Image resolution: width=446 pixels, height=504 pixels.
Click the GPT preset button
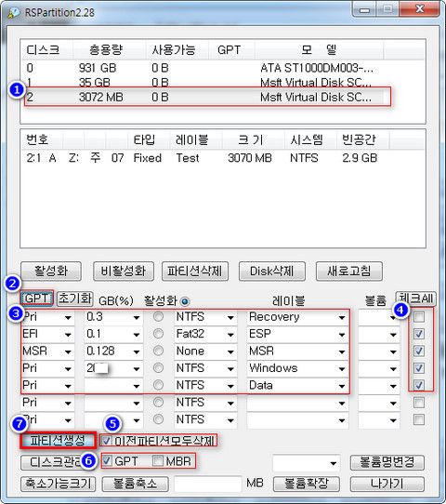coord(36,298)
